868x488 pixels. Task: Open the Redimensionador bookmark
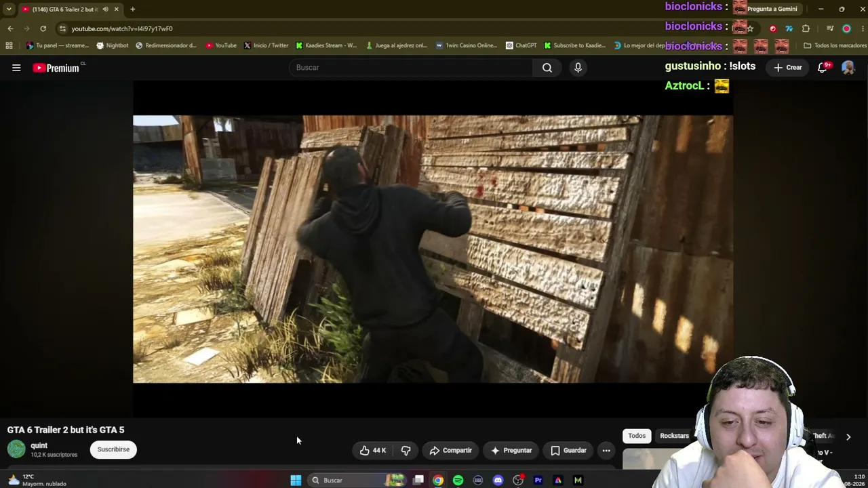tap(166, 45)
